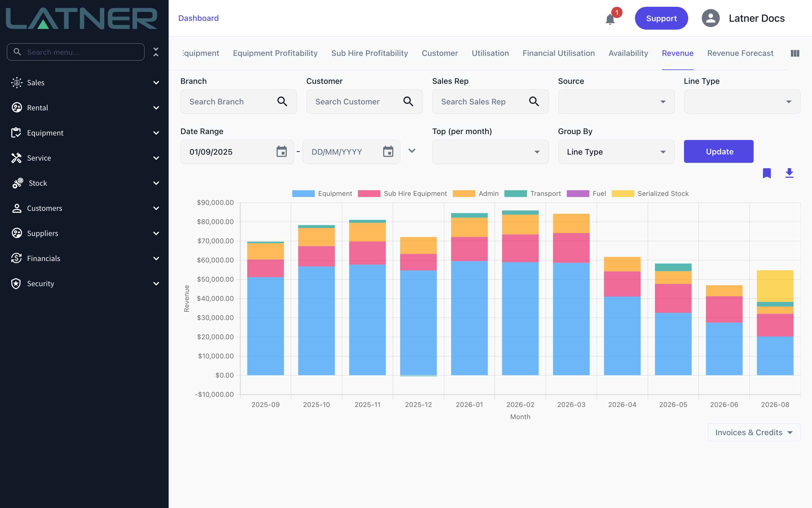Open the Top (per month) dropdown

click(490, 152)
